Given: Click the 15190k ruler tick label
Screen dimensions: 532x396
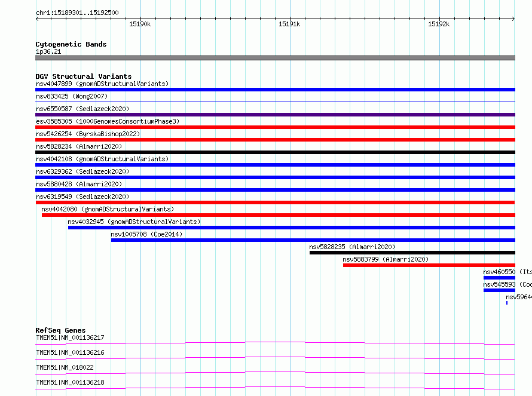Looking at the screenshot, I should tap(140, 24).
